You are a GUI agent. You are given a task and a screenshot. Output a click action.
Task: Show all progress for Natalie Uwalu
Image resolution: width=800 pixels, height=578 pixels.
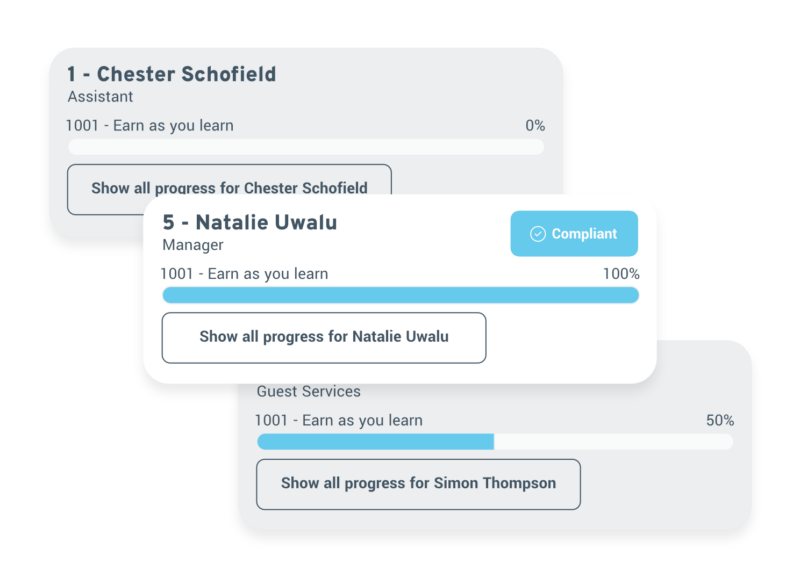(x=324, y=338)
